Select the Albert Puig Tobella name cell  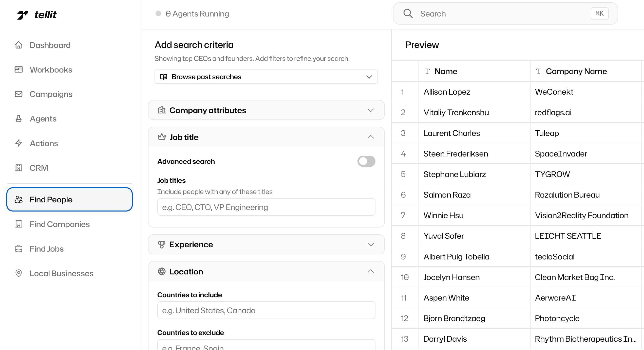pyautogui.click(x=474, y=256)
